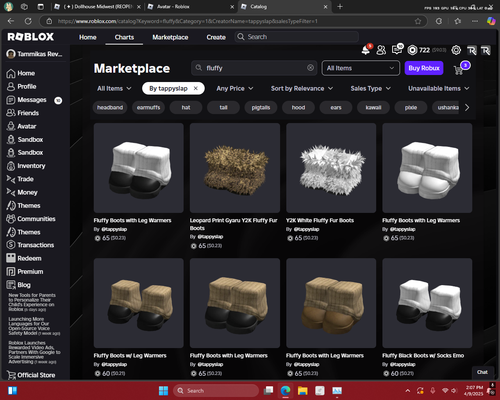Image resolution: width=500 pixels, height=400 pixels.
Task: Open Fluffy Black Boots w/ Socks Emo item
Action: [427, 303]
